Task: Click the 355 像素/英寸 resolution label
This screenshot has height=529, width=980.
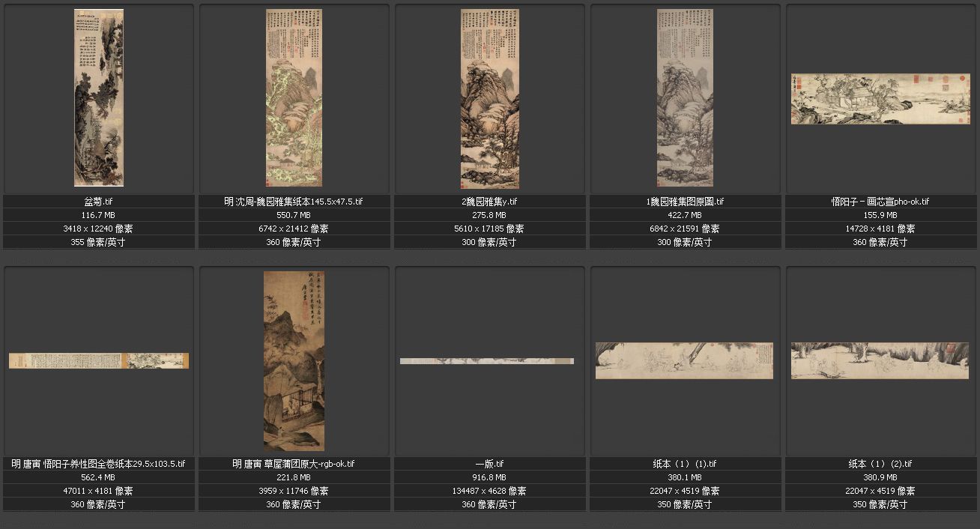Action: [99, 242]
